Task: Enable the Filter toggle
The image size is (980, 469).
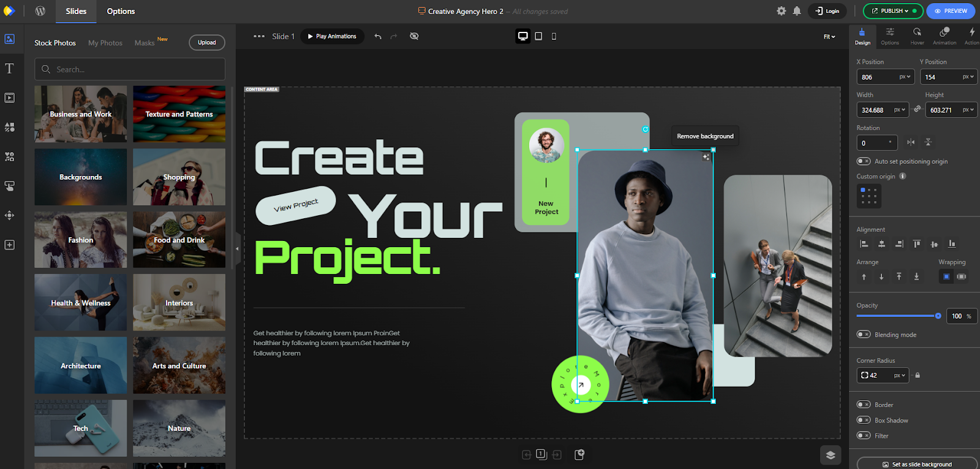Action: (864, 436)
